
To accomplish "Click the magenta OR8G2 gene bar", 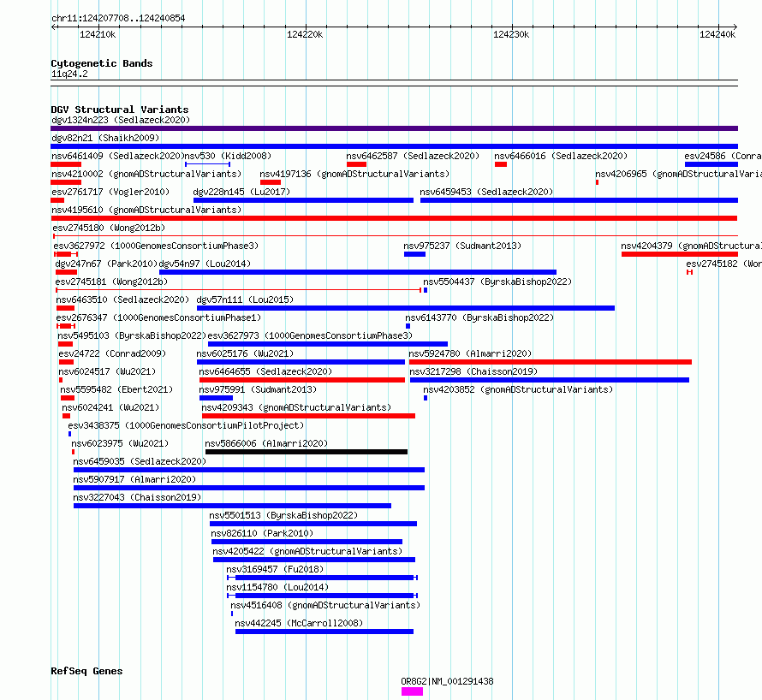I will 412,691.
